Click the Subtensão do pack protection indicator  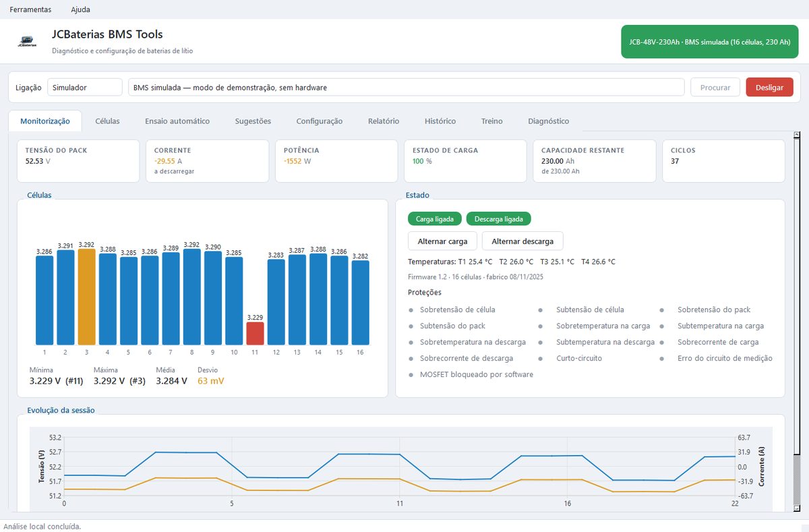pos(447,326)
